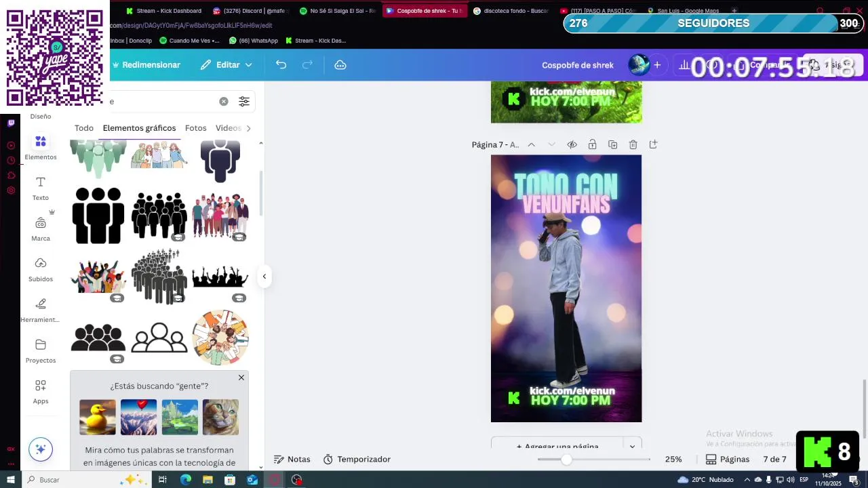Click the Agregar una página button
This screenshot has height=488, width=868.
pyautogui.click(x=557, y=446)
